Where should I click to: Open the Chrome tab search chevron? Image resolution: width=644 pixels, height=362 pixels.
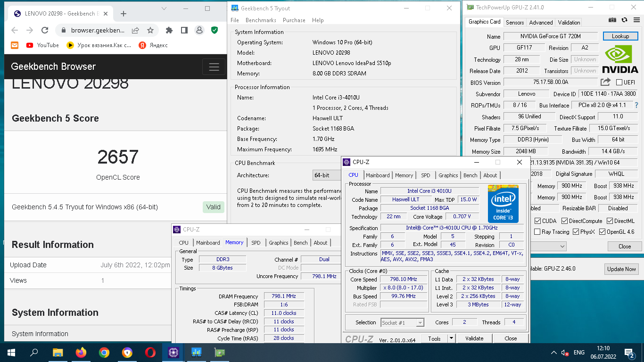click(164, 8)
